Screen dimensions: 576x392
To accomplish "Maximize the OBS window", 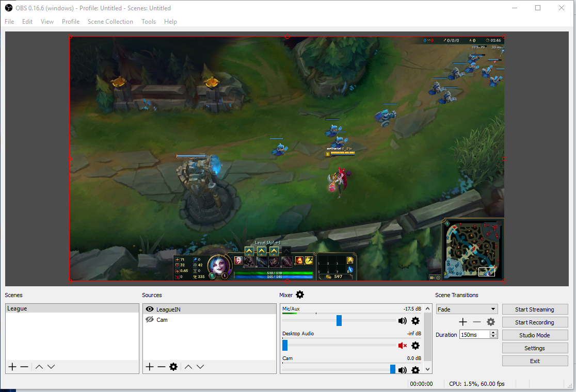I will pos(538,8).
